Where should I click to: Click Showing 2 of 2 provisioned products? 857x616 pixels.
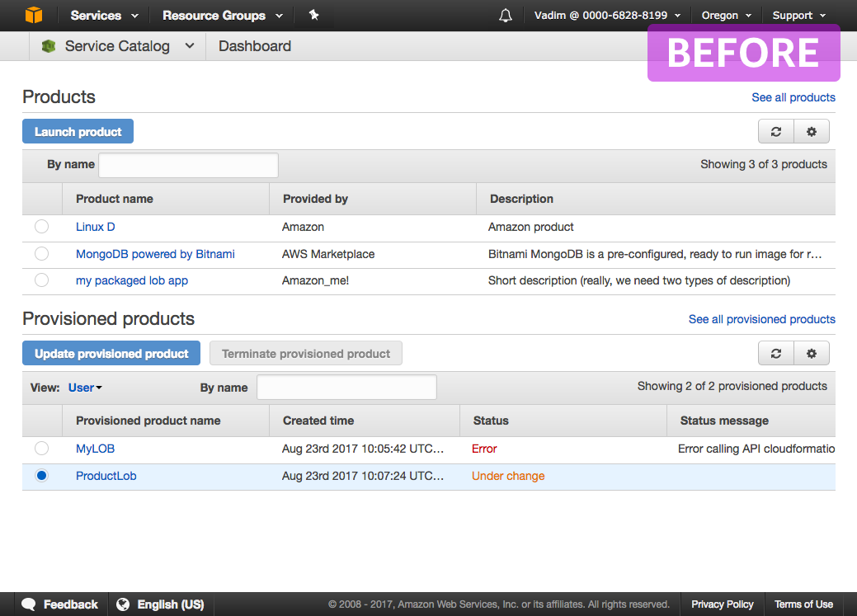[x=732, y=387]
